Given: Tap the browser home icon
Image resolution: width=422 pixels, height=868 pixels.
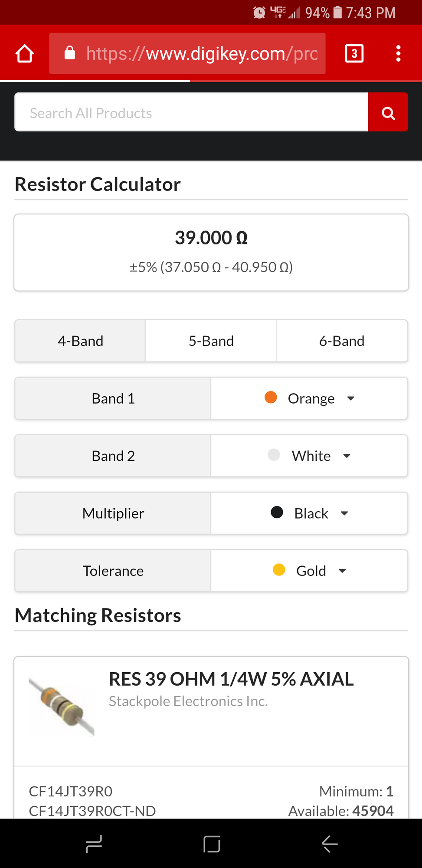Looking at the screenshot, I should [25, 54].
